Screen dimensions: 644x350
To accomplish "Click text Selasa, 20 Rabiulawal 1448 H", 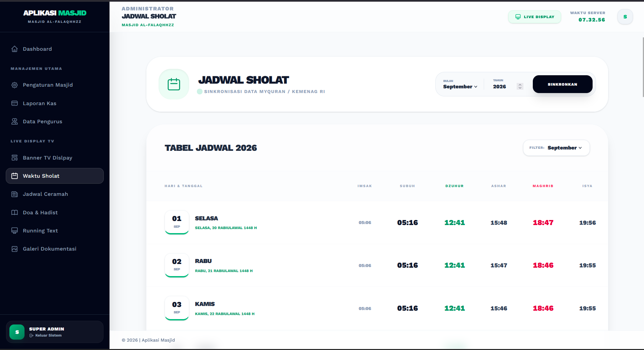I will click(x=226, y=228).
